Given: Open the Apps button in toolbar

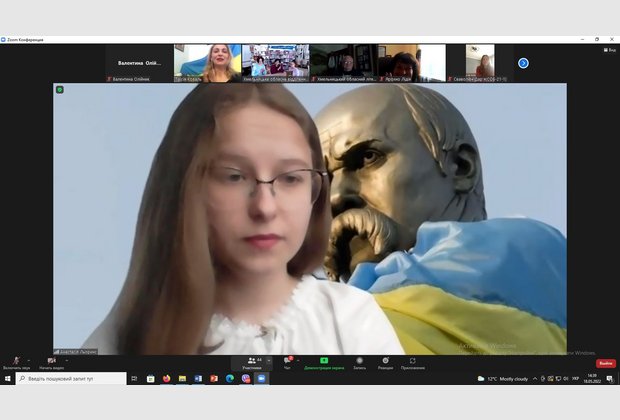Looking at the screenshot, I should (412, 362).
